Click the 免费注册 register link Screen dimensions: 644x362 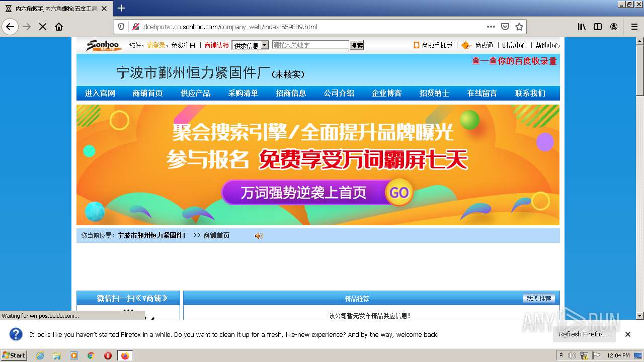[x=183, y=45]
